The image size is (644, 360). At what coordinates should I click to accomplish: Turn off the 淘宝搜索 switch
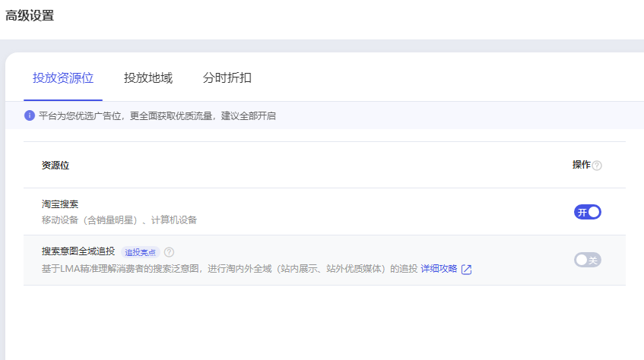(x=587, y=212)
